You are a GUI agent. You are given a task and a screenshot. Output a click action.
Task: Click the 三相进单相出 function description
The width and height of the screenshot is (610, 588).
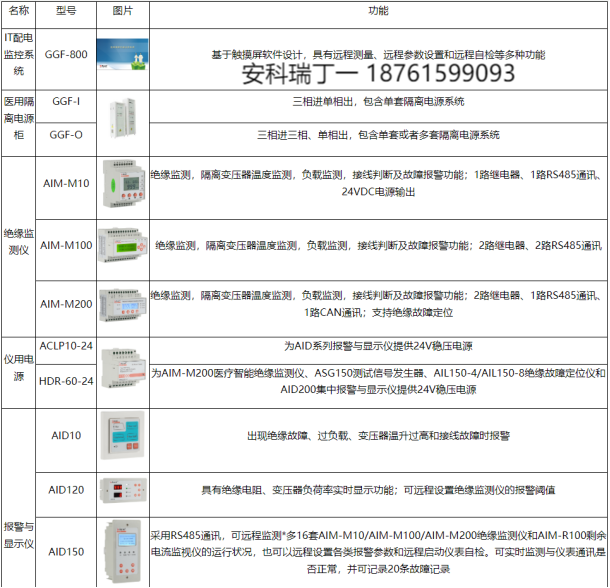point(379,102)
